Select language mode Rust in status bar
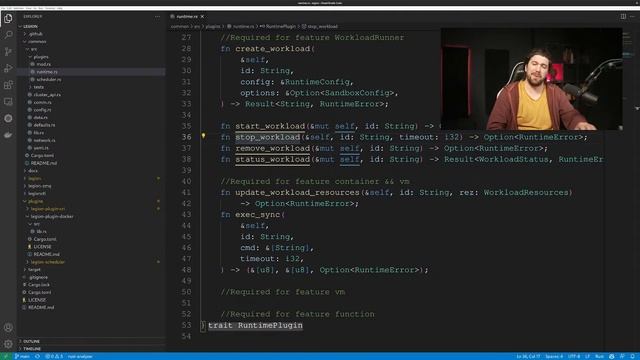The height and width of the screenshot is (360, 640). (599, 356)
